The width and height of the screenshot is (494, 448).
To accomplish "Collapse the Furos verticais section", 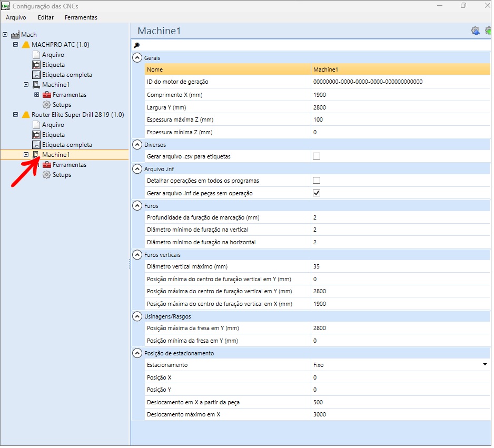I will pos(137,254).
